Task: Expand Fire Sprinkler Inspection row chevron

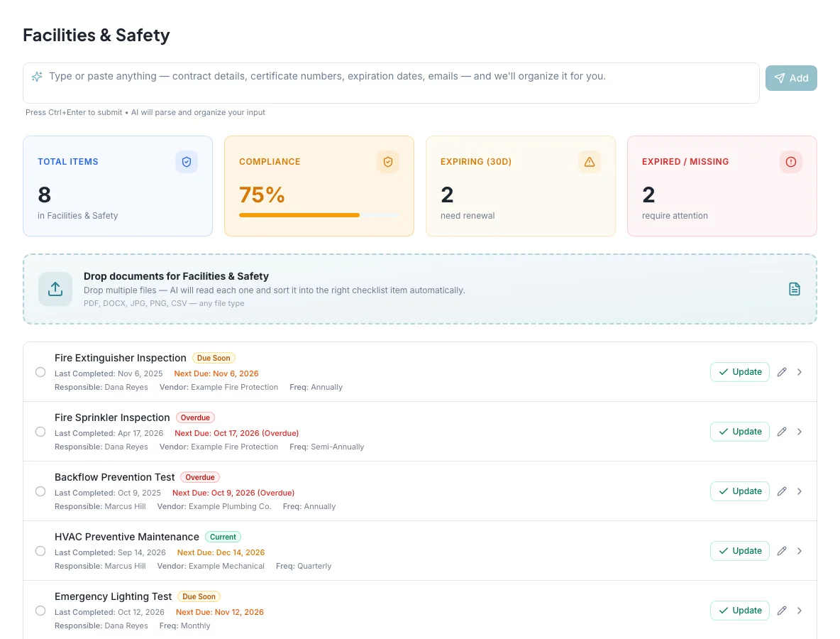Action: [x=800, y=432]
